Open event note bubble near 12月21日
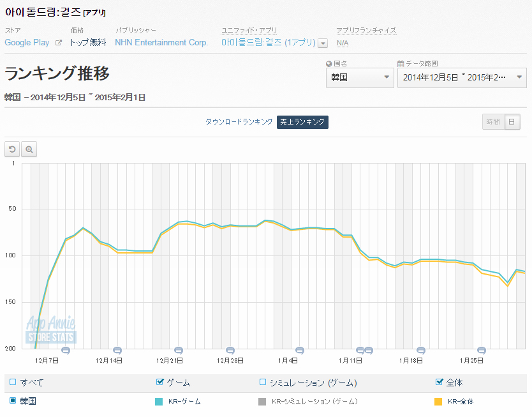The width and height of the screenshot is (532, 417). (179, 350)
